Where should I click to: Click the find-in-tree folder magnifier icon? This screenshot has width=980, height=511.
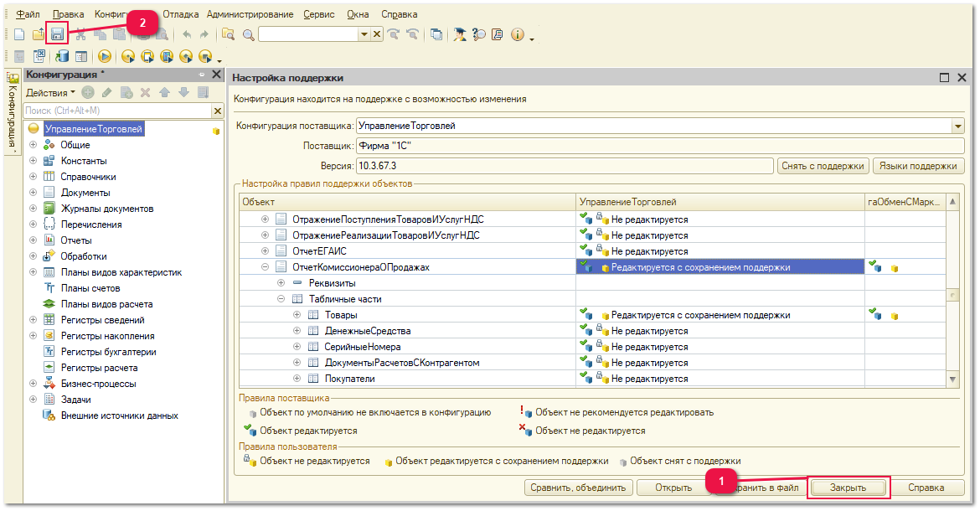(x=228, y=34)
